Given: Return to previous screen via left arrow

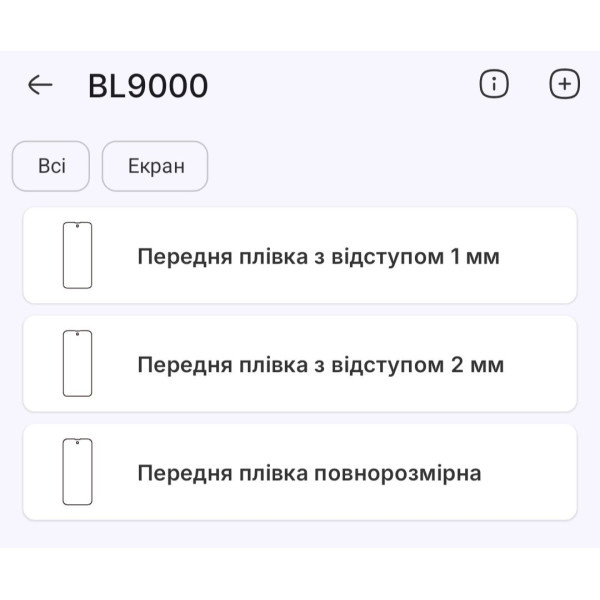Looking at the screenshot, I should 40,85.
